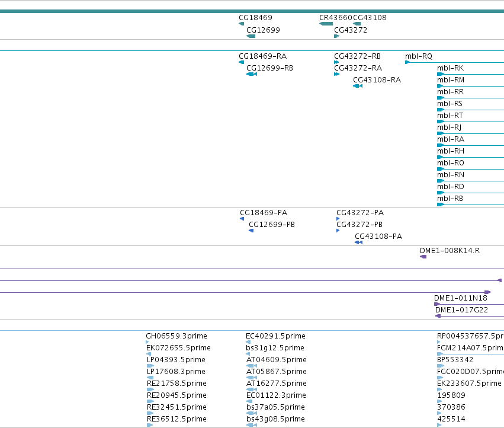The image size is (504, 428).
Task: Select the CR43660 gene label
Action: pos(336,18)
